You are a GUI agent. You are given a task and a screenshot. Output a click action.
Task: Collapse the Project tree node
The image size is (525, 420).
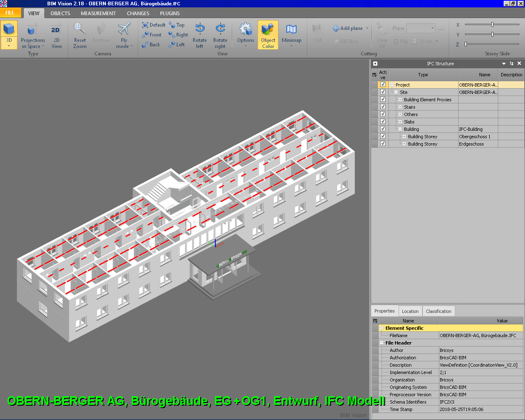(392, 85)
